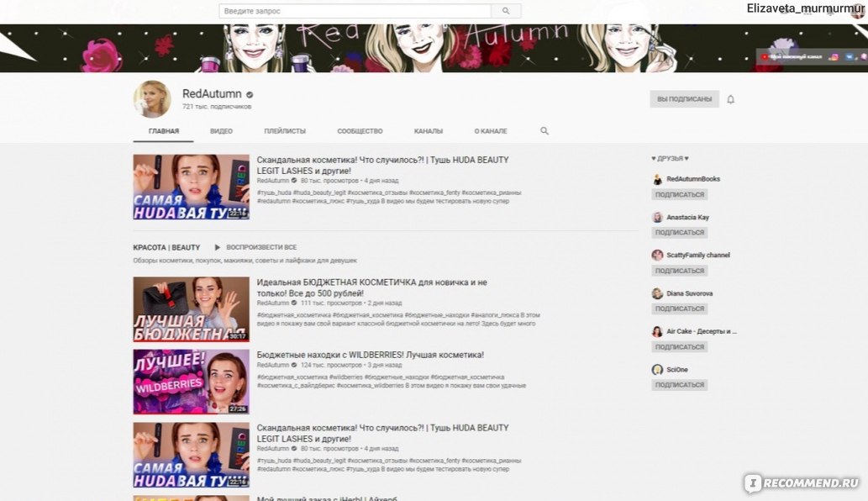Open the ВИДЕО tab

point(222,131)
